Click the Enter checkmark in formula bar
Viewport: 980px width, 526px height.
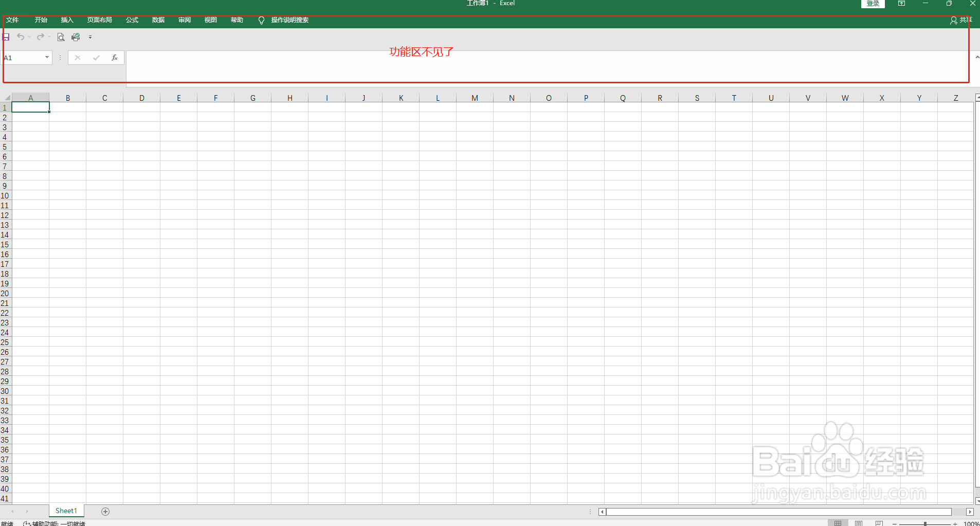point(96,58)
